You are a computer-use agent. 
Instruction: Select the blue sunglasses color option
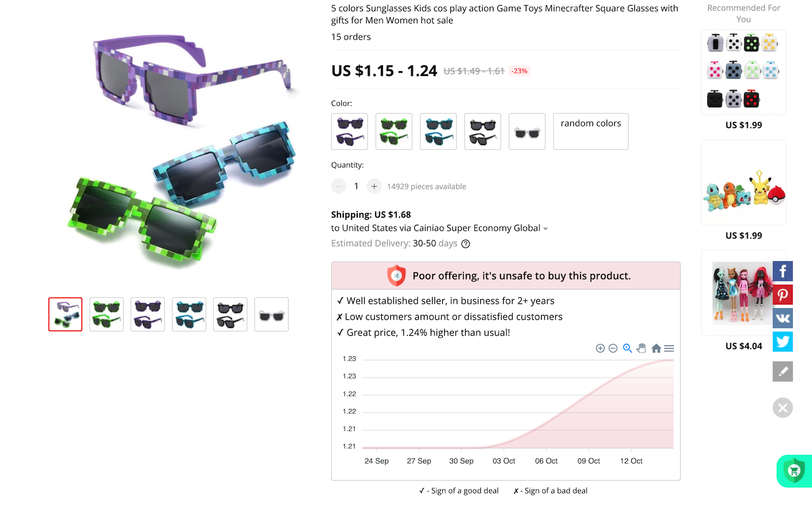coord(438,131)
